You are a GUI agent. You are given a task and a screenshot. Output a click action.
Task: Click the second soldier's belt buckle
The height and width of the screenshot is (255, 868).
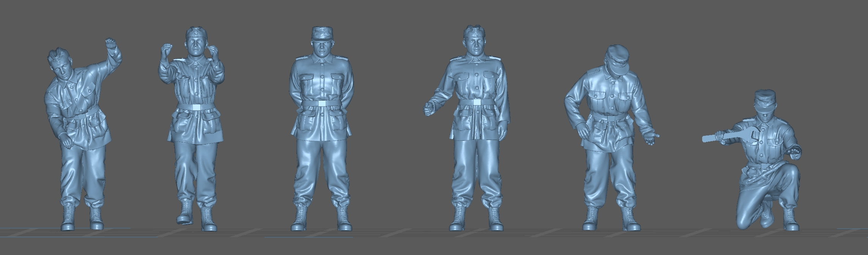(196, 107)
